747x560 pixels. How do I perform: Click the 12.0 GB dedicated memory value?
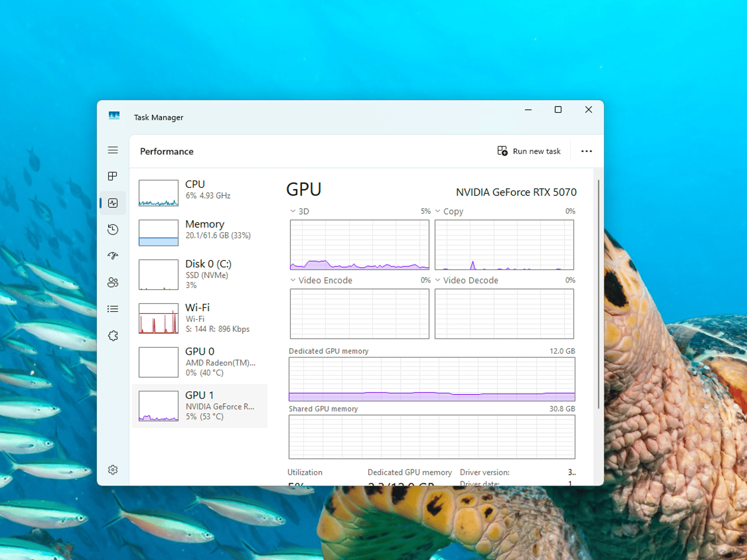pos(562,351)
